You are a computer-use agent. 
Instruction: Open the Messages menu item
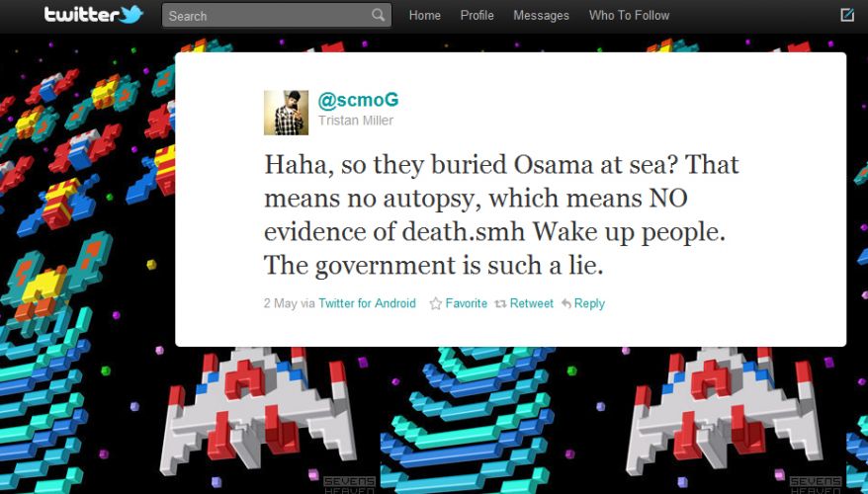[541, 16]
